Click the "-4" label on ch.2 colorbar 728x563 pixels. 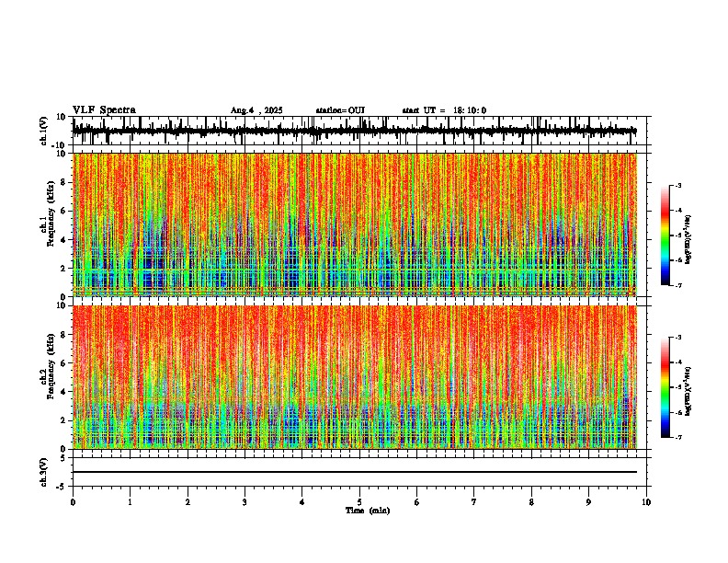click(678, 362)
